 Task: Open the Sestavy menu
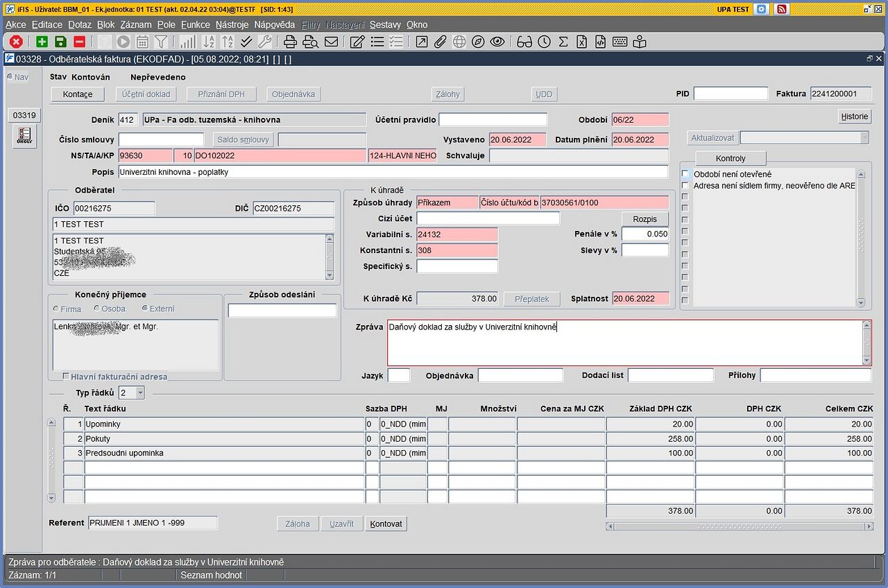[384, 24]
